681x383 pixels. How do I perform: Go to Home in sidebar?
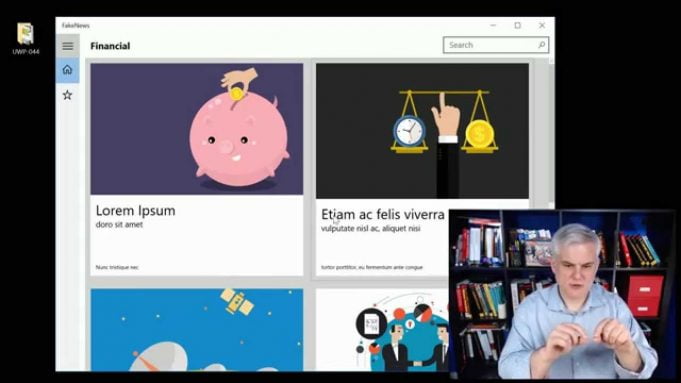[x=67, y=69]
